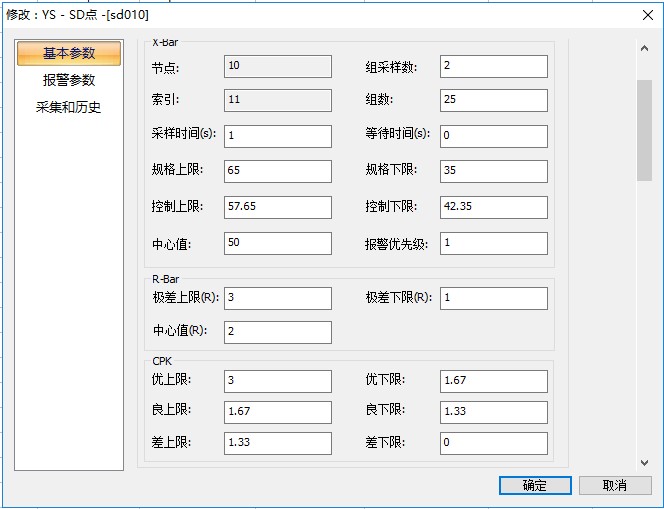Image resolution: width=664 pixels, height=509 pixels.
Task: Switch to 采集和历史 section
Action: pos(69,107)
